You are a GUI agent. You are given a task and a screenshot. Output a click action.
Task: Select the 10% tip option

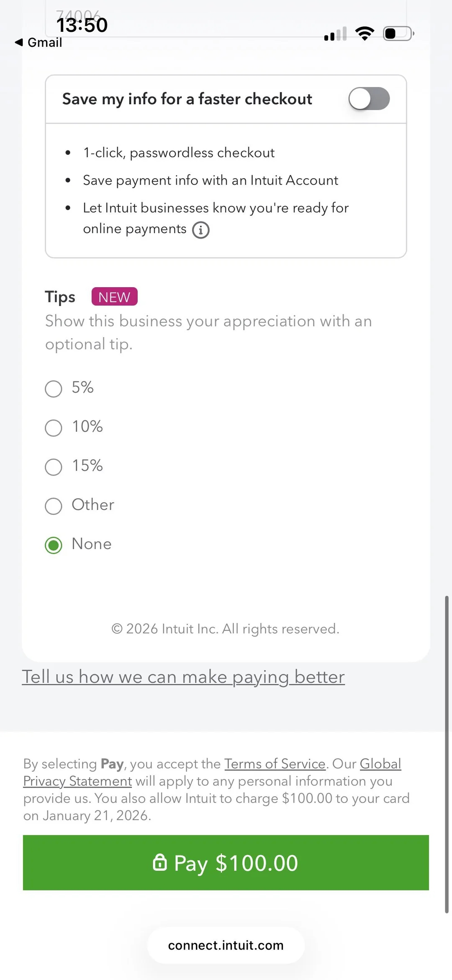point(54,428)
